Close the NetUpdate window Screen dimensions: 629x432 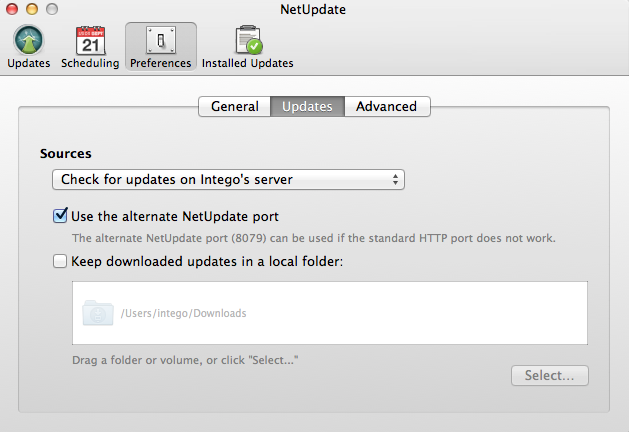(x=12, y=9)
